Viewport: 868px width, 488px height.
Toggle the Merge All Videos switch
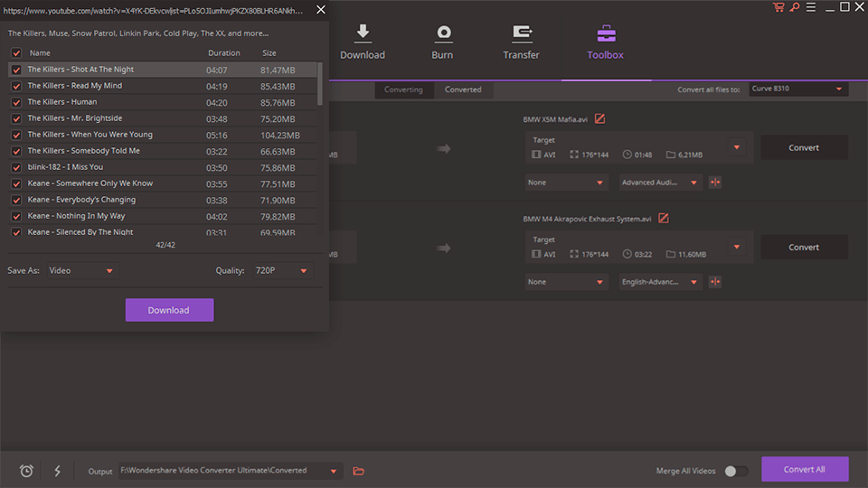click(736, 471)
